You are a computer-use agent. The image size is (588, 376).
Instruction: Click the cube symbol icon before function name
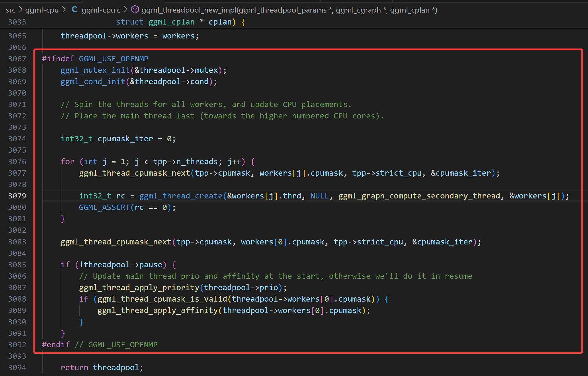click(x=135, y=10)
